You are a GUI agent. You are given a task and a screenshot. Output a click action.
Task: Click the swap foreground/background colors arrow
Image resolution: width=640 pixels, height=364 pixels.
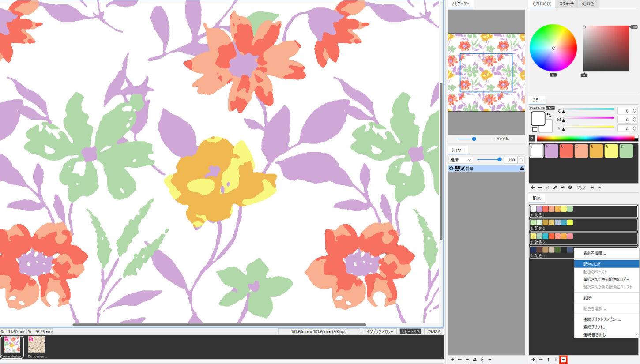[549, 116]
